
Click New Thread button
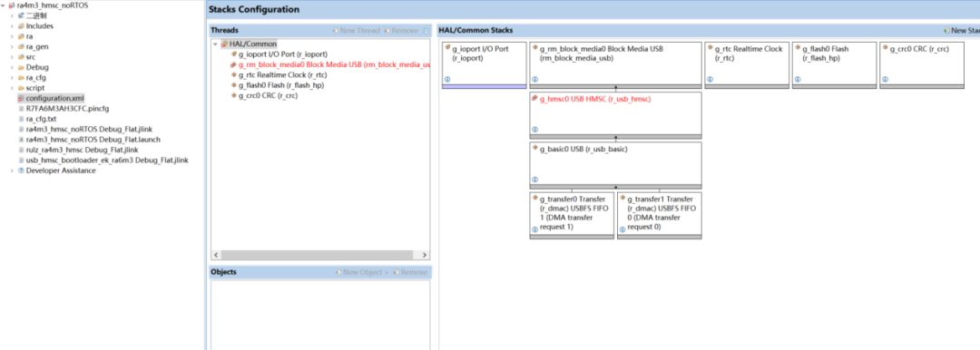click(357, 30)
